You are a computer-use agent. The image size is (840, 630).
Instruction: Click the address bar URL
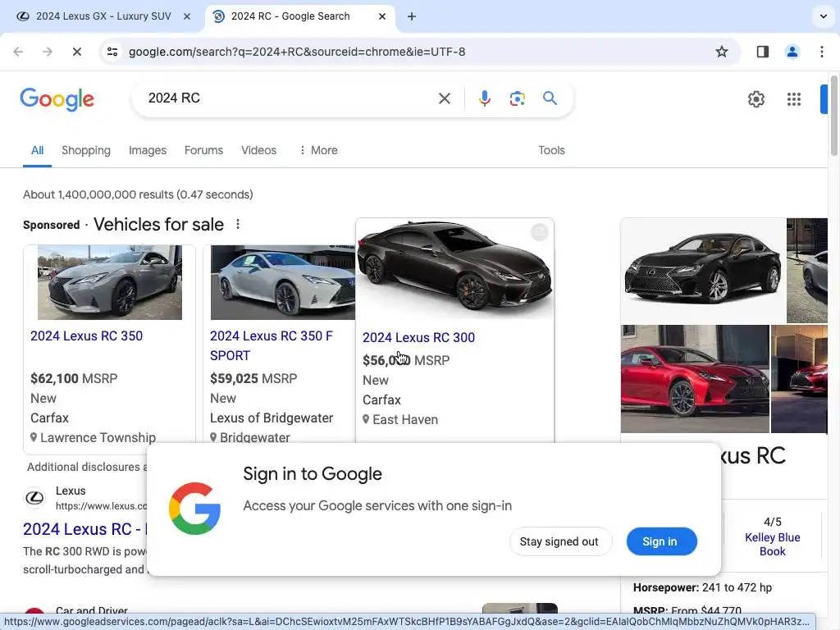click(297, 52)
